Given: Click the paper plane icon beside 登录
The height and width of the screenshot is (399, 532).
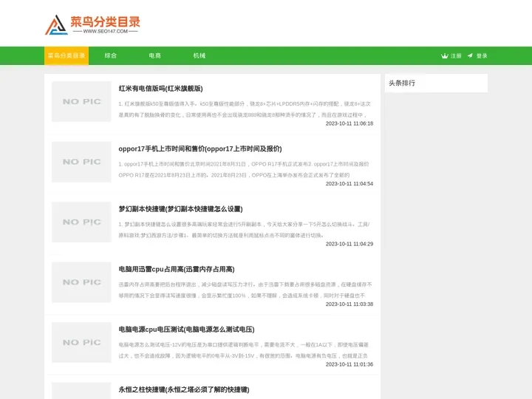Looking at the screenshot, I should tap(470, 55).
